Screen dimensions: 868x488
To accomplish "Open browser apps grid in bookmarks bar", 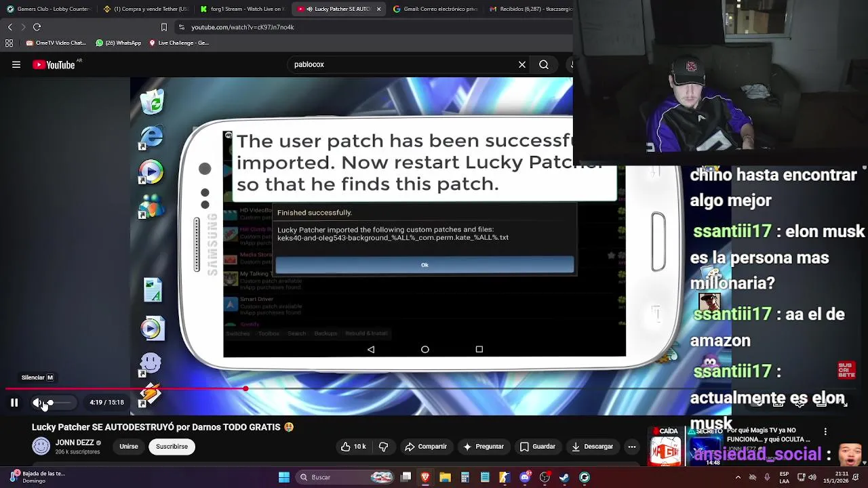I will (x=9, y=43).
